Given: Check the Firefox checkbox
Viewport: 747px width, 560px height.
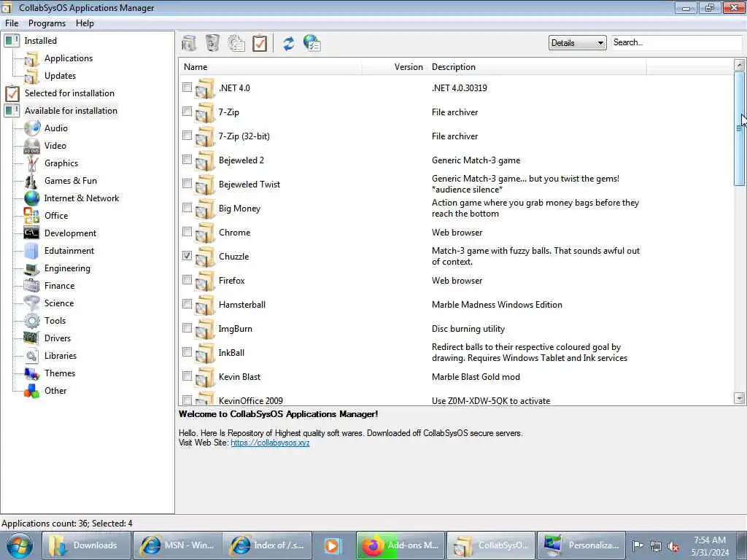Looking at the screenshot, I should point(187,279).
